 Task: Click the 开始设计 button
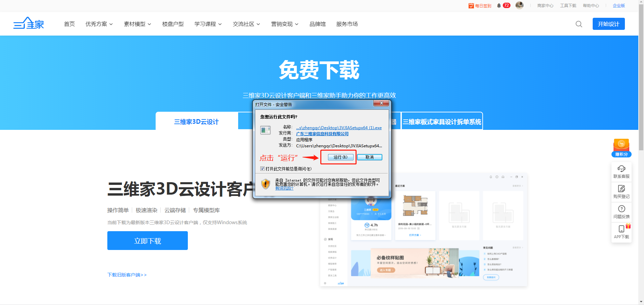click(608, 24)
